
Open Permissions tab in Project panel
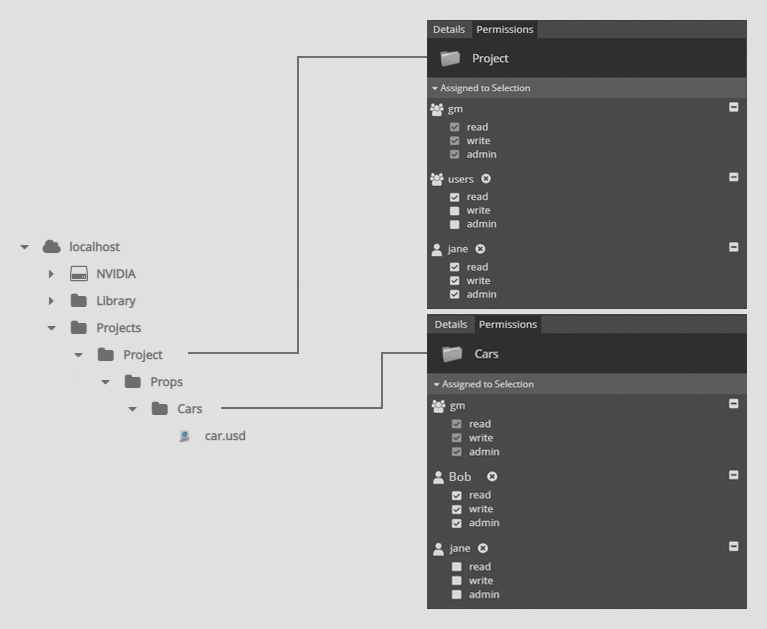pos(505,29)
